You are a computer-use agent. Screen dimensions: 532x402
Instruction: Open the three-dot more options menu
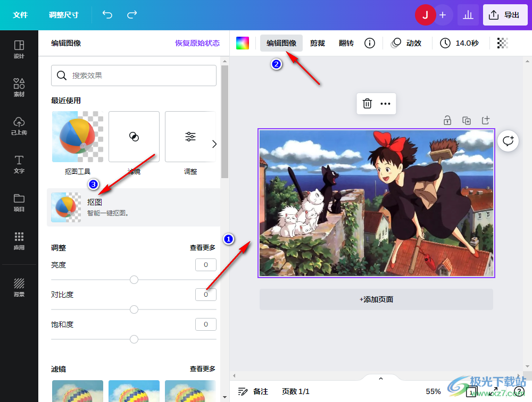click(x=385, y=104)
